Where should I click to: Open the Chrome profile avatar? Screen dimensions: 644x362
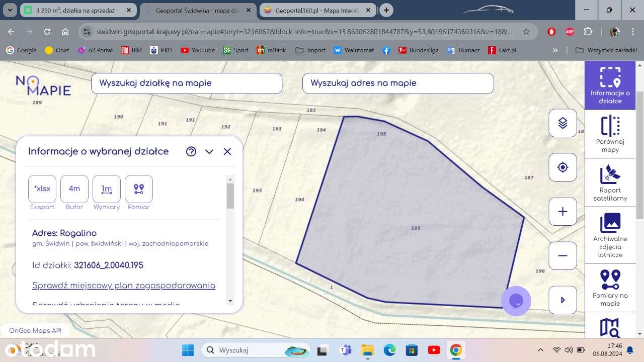tap(614, 32)
